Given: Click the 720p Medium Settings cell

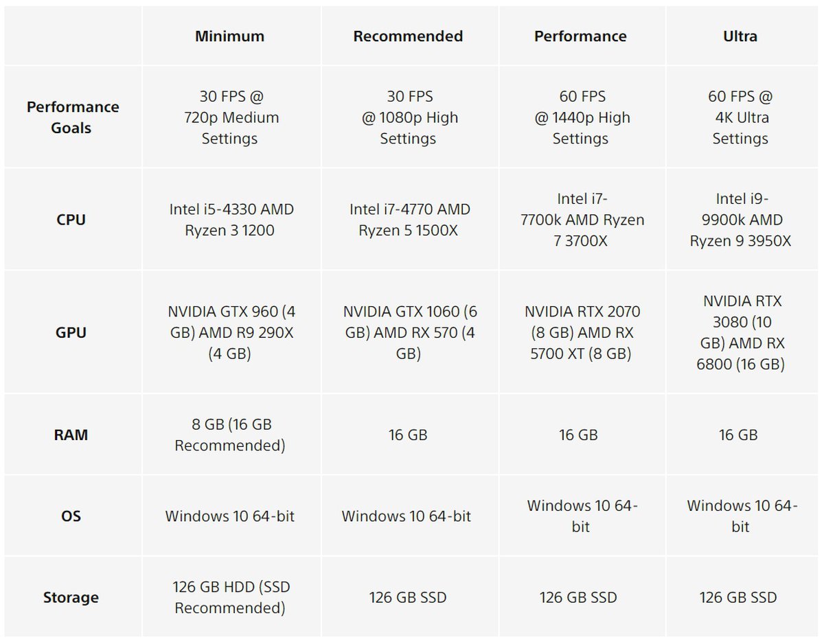Looking at the screenshot, I should (x=229, y=117).
